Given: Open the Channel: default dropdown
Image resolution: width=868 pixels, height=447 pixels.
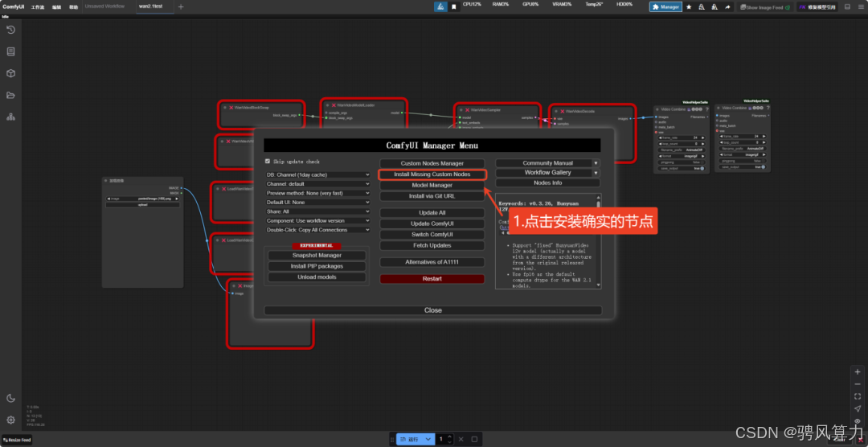Looking at the screenshot, I should tap(317, 184).
